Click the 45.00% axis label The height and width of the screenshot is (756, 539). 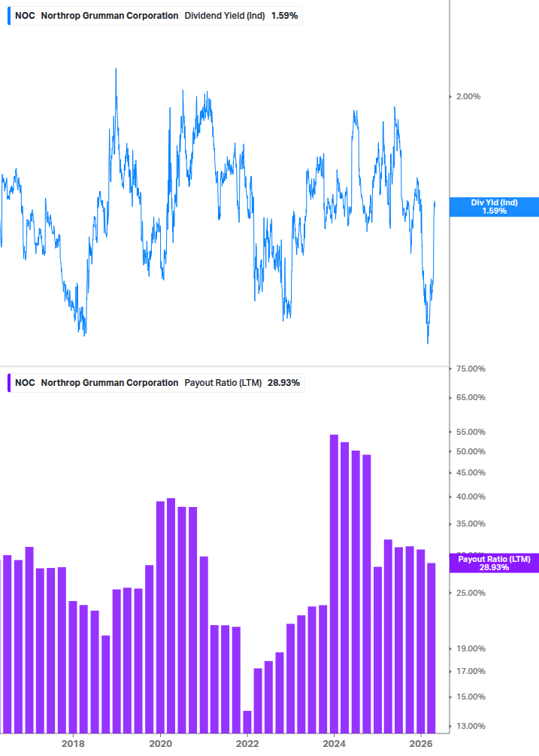click(471, 473)
